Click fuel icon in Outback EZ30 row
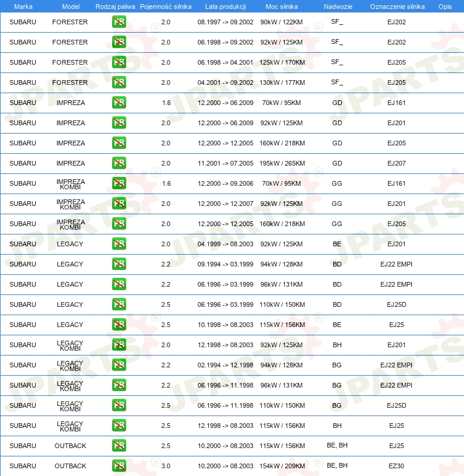The image size is (464, 476). (x=119, y=466)
